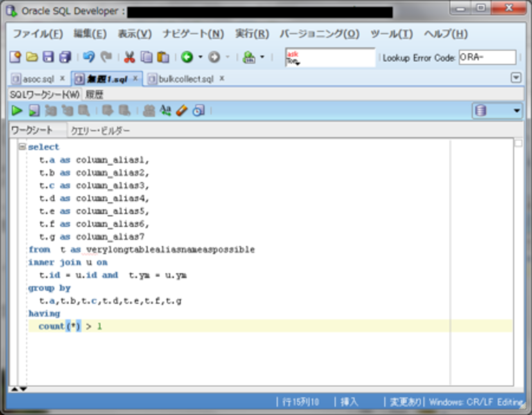Click the New file icon
The image size is (532, 415).
click(15, 57)
